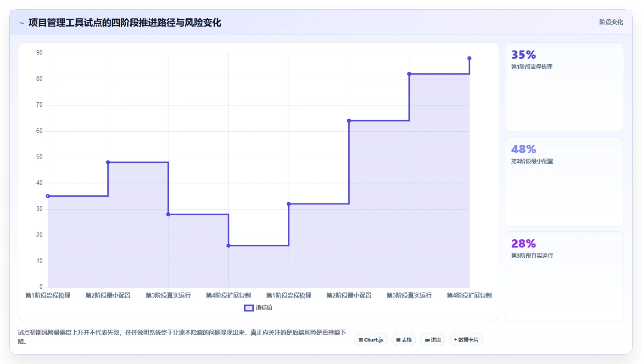Click the 数据卡片 pill tag
Image resolution: width=642 pixels, height=364 pixels.
[466, 340]
